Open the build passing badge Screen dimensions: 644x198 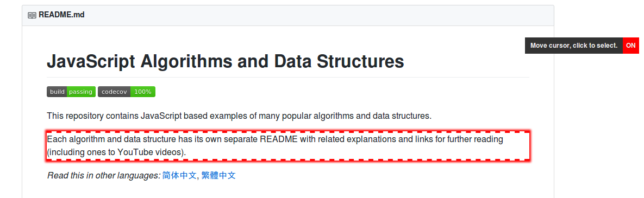[71, 92]
